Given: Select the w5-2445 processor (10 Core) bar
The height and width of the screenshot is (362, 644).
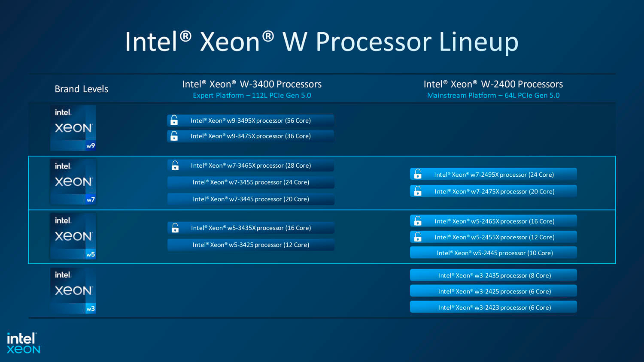Looking at the screenshot, I should pyautogui.click(x=494, y=253).
